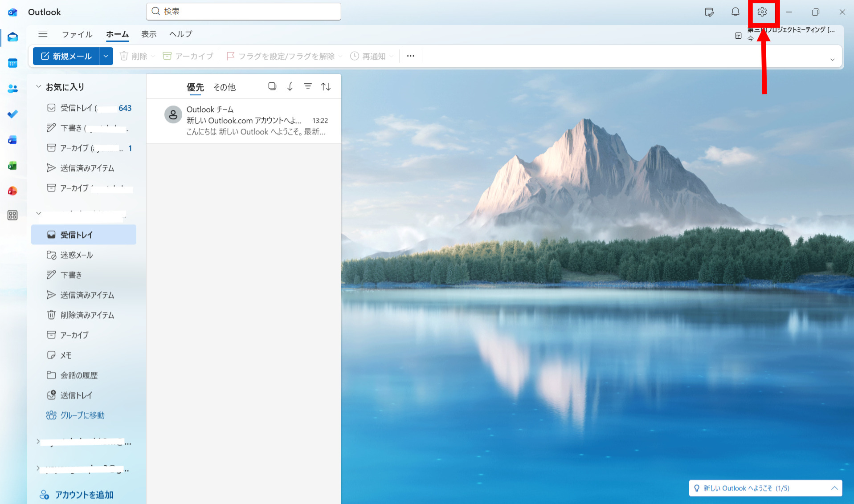Open the People app icon
Screen dimensions: 854x504
point(12,89)
